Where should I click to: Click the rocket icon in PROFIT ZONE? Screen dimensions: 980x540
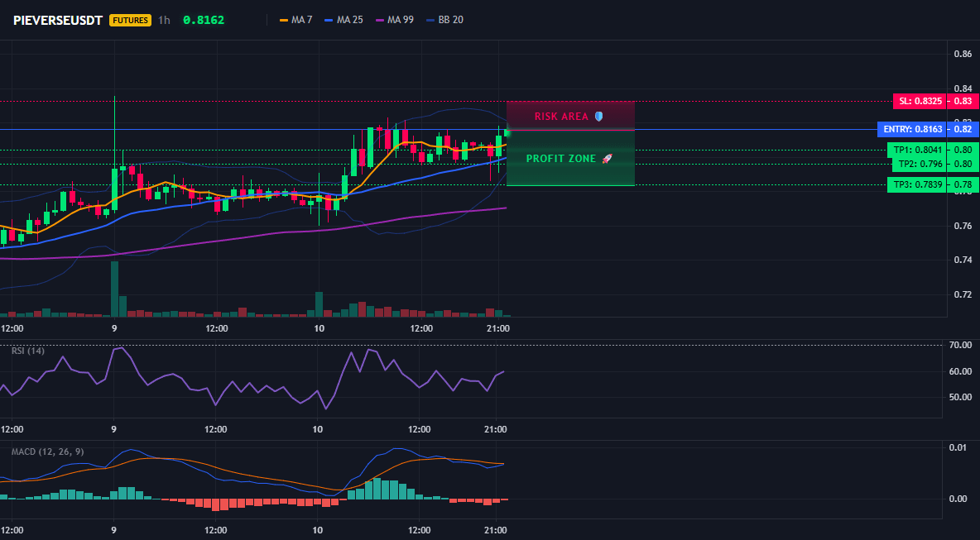pyautogui.click(x=607, y=159)
